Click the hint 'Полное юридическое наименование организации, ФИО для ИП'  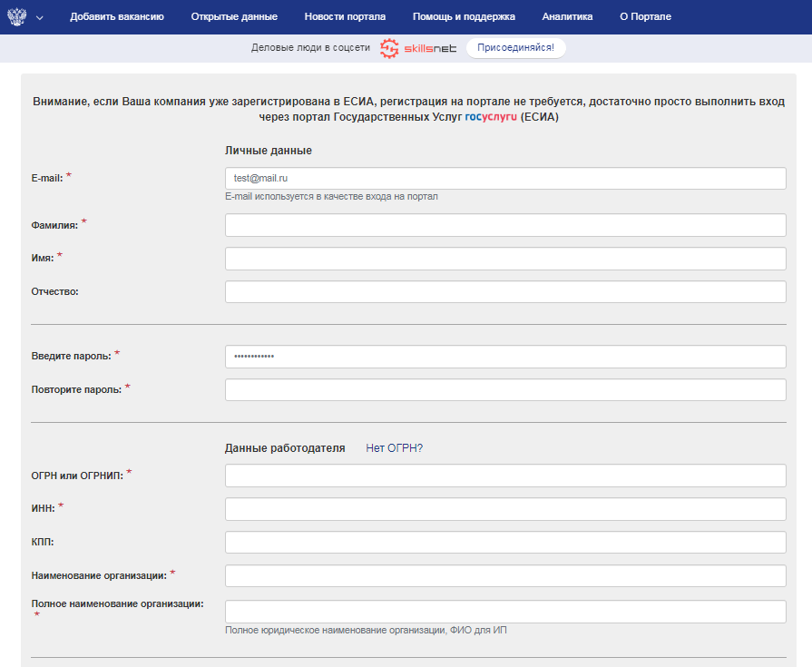[366, 630]
